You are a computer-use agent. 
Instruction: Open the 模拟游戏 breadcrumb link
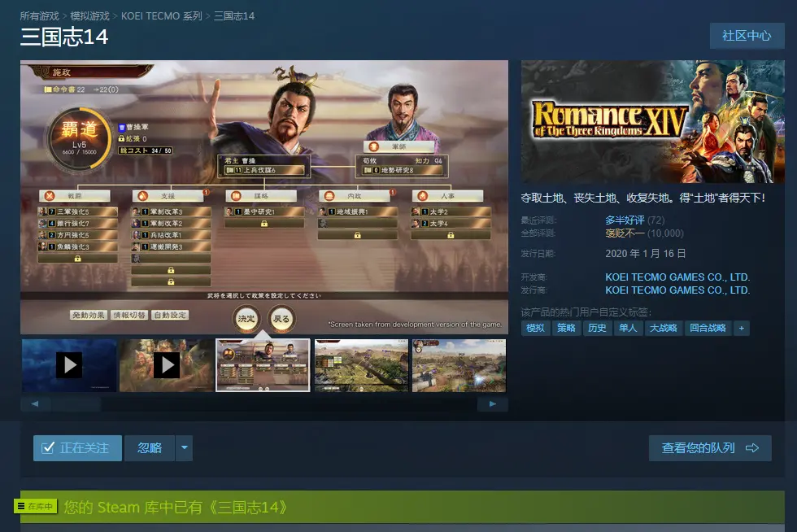90,15
